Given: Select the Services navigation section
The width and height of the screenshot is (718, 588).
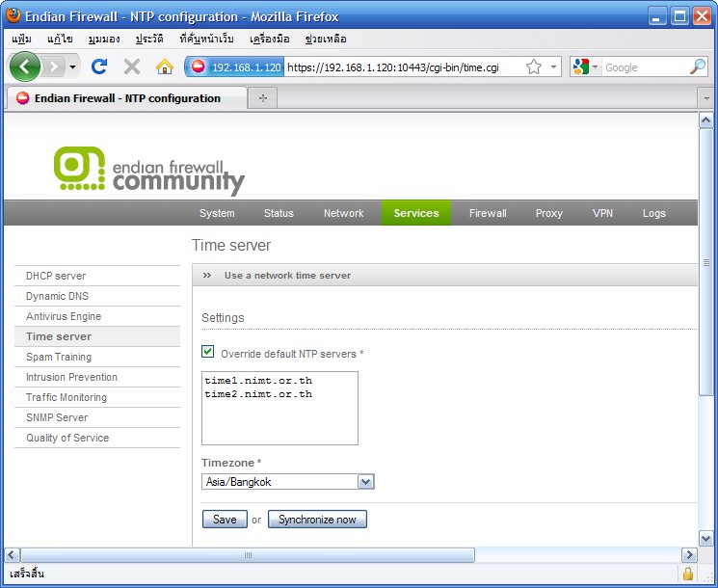Looking at the screenshot, I should click(416, 213).
